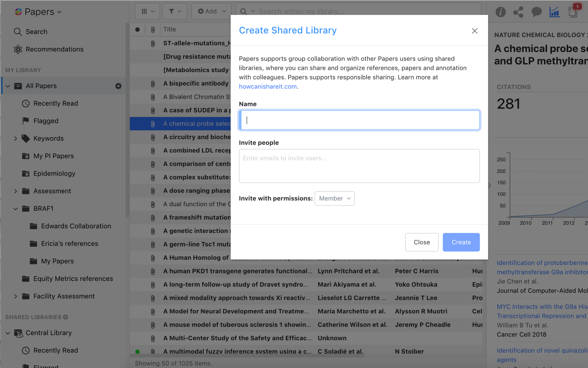Select the Flagged library item
The width and height of the screenshot is (588, 368).
point(46,121)
